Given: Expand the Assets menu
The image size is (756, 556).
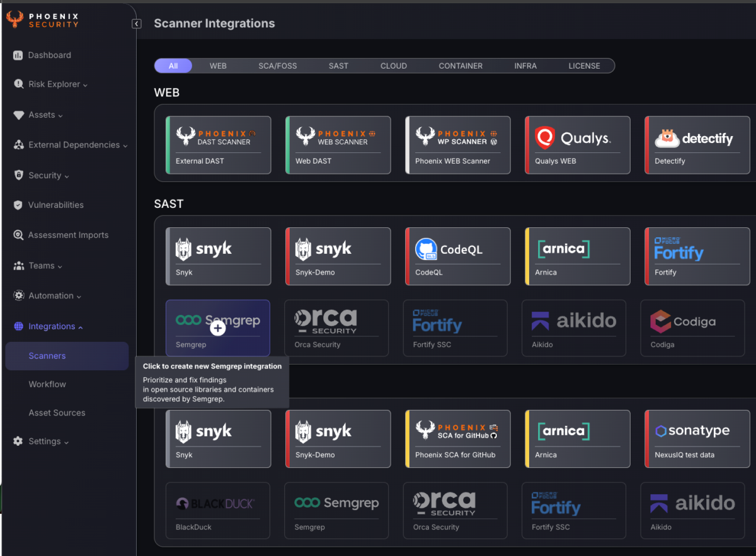Looking at the screenshot, I should [60, 116].
